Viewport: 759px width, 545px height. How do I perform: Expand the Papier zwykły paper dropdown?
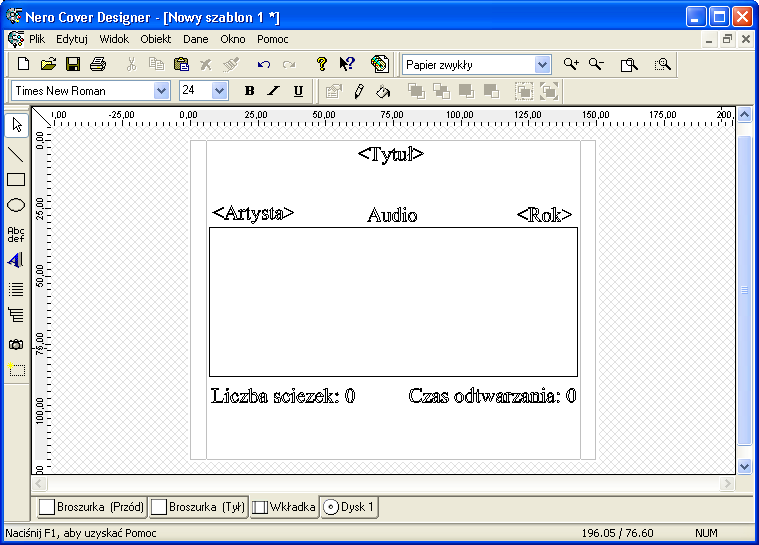(542, 64)
